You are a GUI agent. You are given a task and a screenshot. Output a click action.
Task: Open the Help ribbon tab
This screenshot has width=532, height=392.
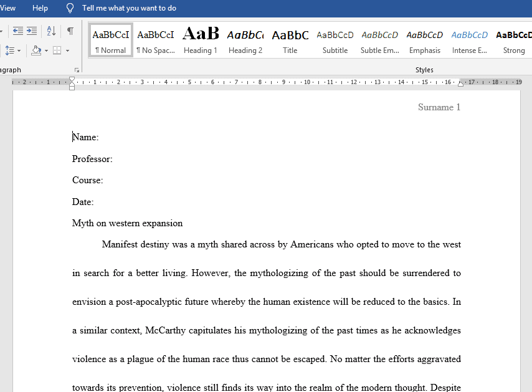pyautogui.click(x=40, y=8)
